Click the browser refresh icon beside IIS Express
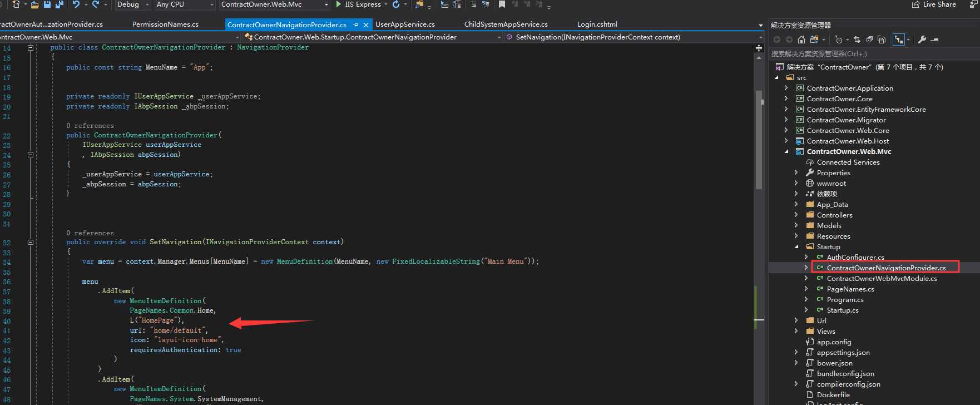 [x=396, y=4]
